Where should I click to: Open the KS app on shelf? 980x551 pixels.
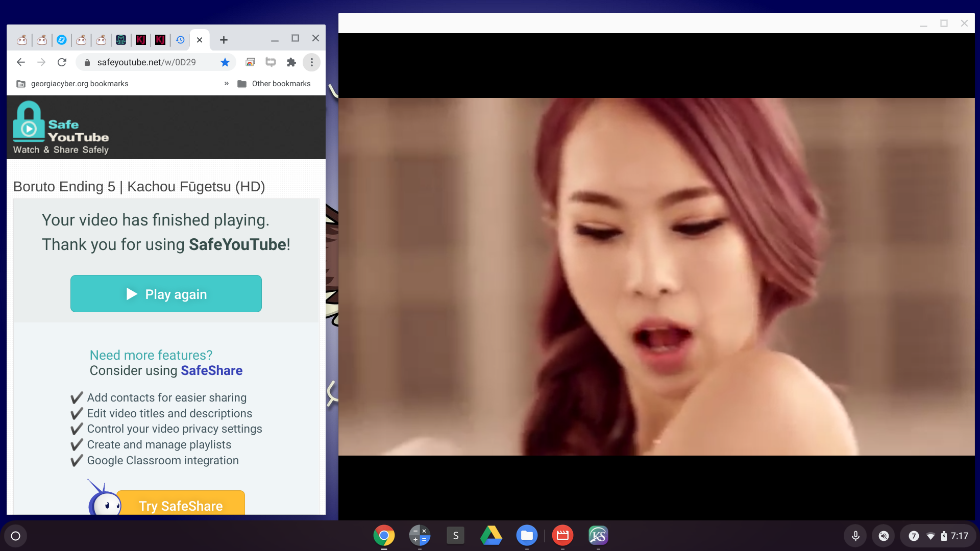[x=598, y=536]
